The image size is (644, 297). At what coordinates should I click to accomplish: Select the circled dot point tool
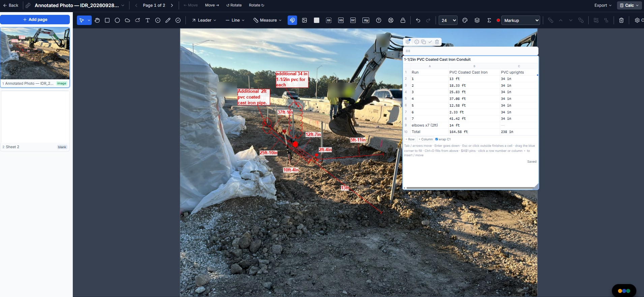click(158, 20)
